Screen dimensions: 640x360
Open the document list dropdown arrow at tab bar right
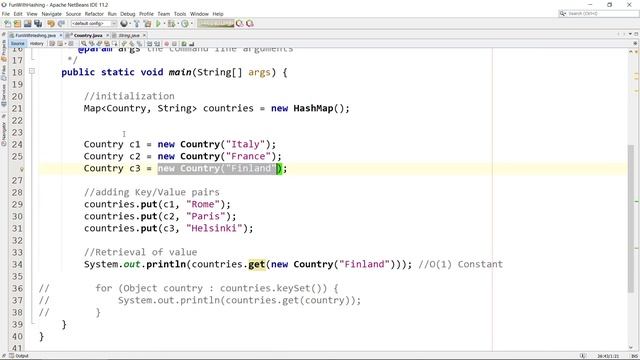(x=631, y=34)
